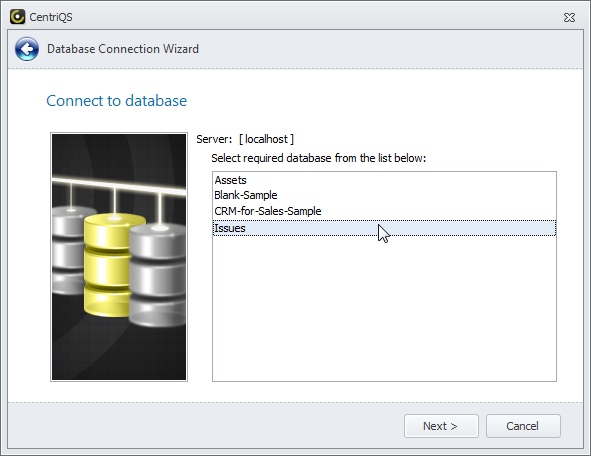Close the CentriQS wizard window
The height and width of the screenshot is (456, 591).
pyautogui.click(x=569, y=17)
